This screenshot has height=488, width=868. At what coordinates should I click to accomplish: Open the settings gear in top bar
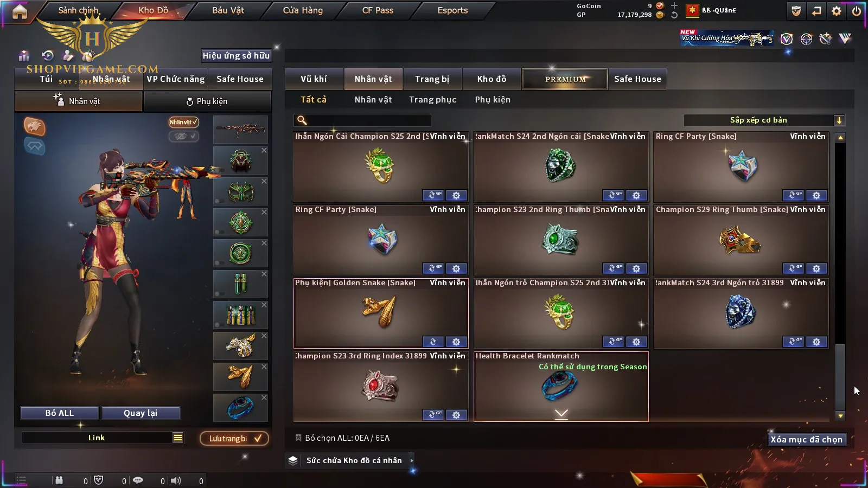(x=837, y=11)
